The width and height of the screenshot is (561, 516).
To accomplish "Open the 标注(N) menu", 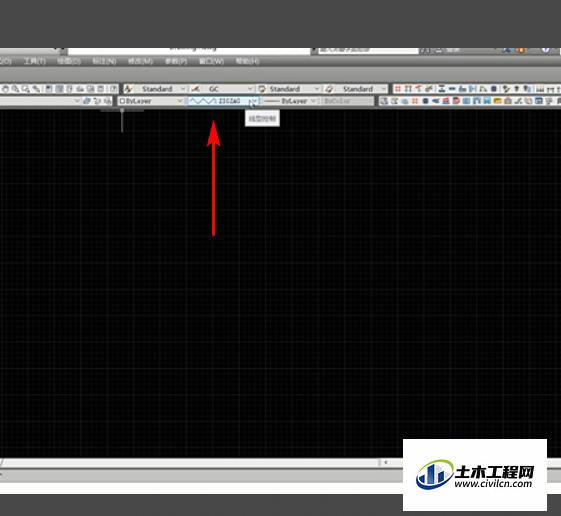I will coord(104,62).
